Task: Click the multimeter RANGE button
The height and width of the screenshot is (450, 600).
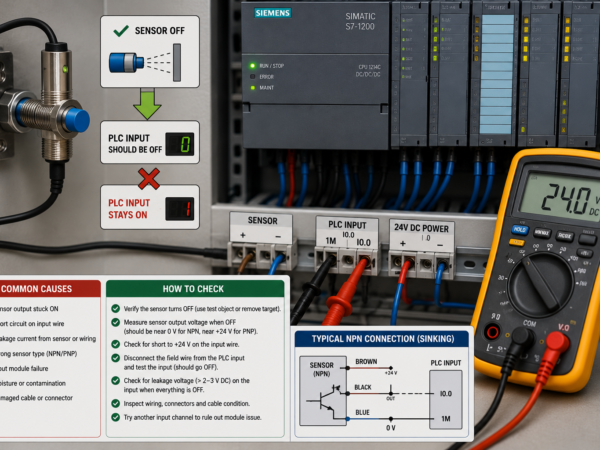Action: pyautogui.click(x=565, y=236)
